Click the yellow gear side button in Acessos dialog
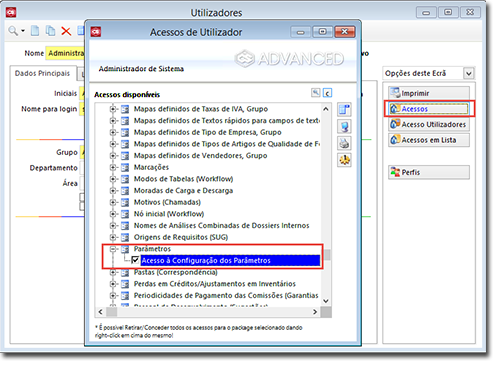The height and width of the screenshot is (365, 496). (x=344, y=160)
